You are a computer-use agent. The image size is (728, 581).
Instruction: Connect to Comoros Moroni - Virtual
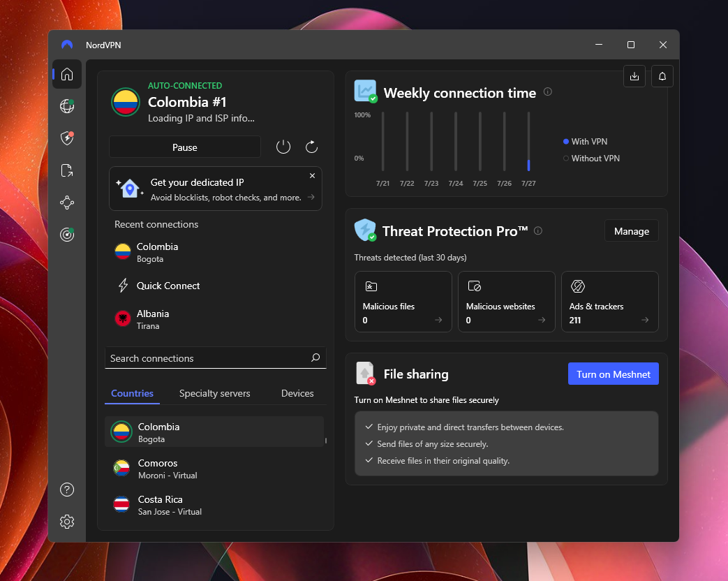[214, 468]
